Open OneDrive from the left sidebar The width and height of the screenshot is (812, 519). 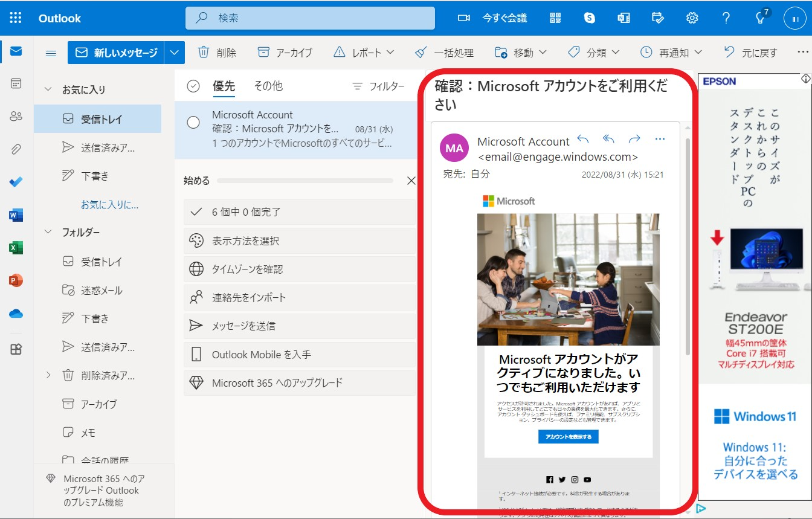coord(15,314)
